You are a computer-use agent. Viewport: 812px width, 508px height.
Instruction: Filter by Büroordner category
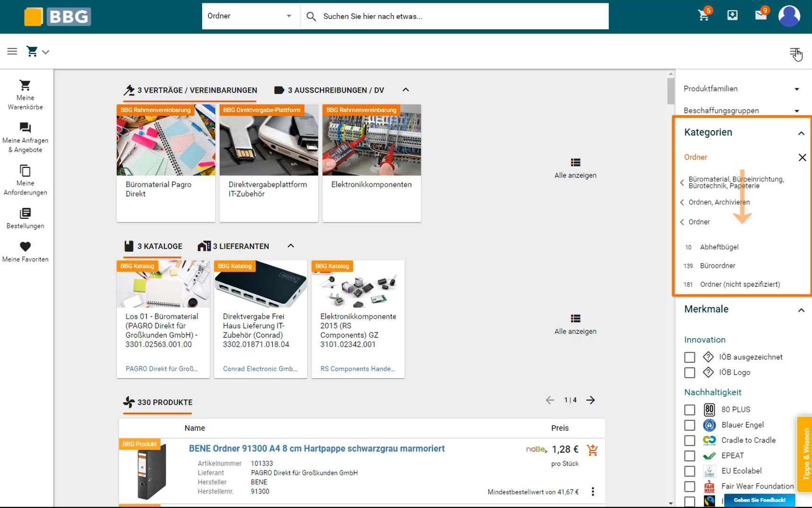click(x=718, y=266)
